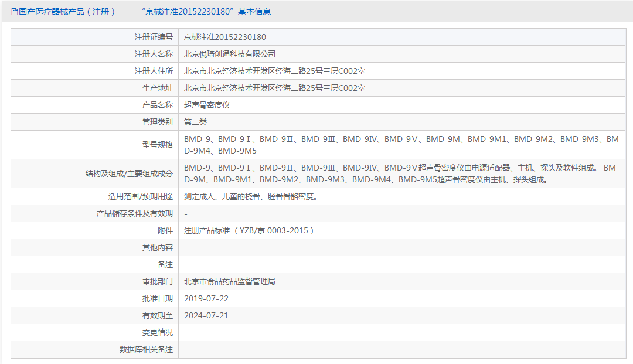Click the label 注册人住所
This screenshot has width=633, height=364.
point(154,71)
